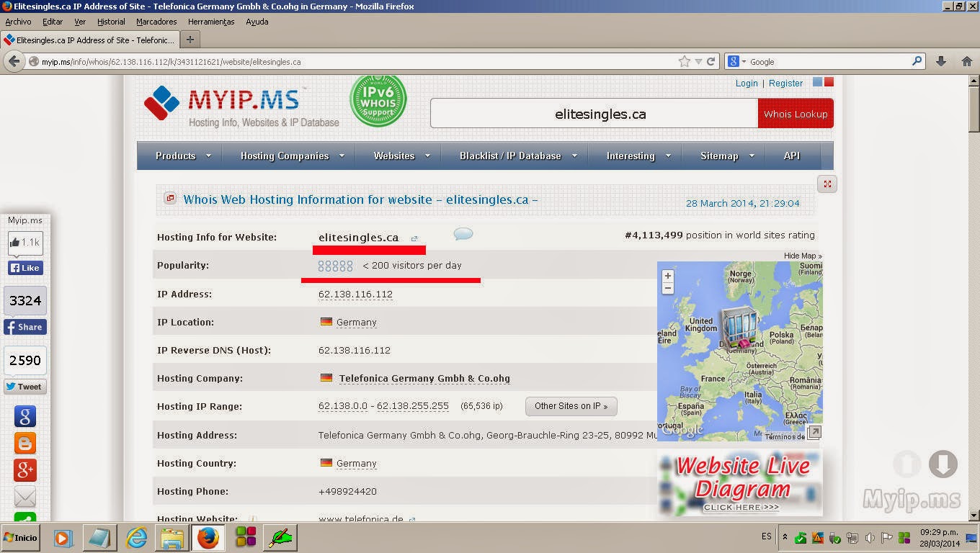Image resolution: width=980 pixels, height=553 pixels.
Task: Show hidden tray icons chevron
Action: coord(784,538)
